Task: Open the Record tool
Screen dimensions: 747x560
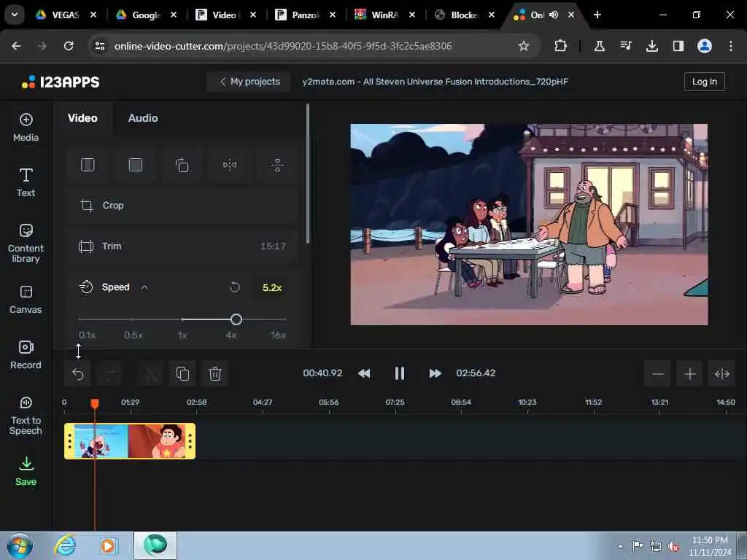Action: click(26, 355)
